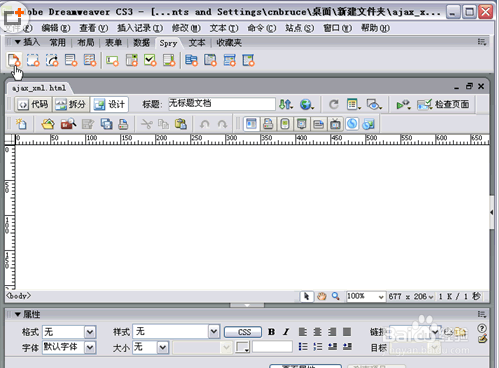
Task: Render for TV media type
Action: pyautogui.click(x=335, y=124)
